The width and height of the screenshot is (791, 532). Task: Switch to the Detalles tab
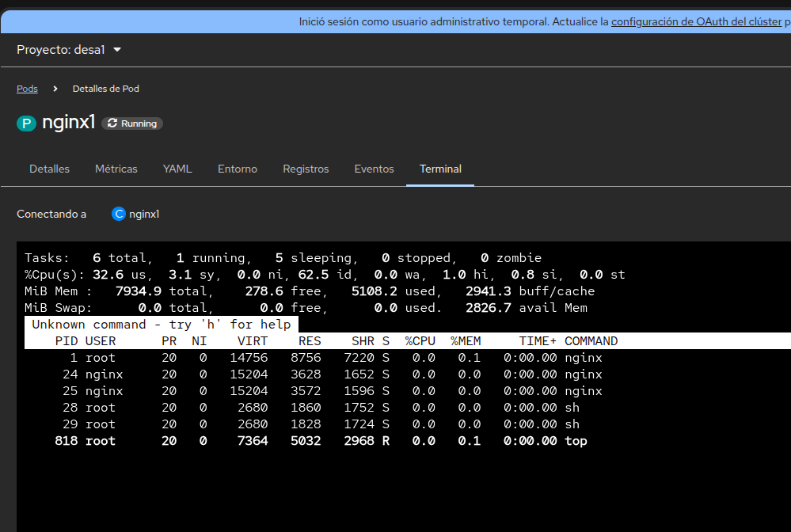point(49,169)
